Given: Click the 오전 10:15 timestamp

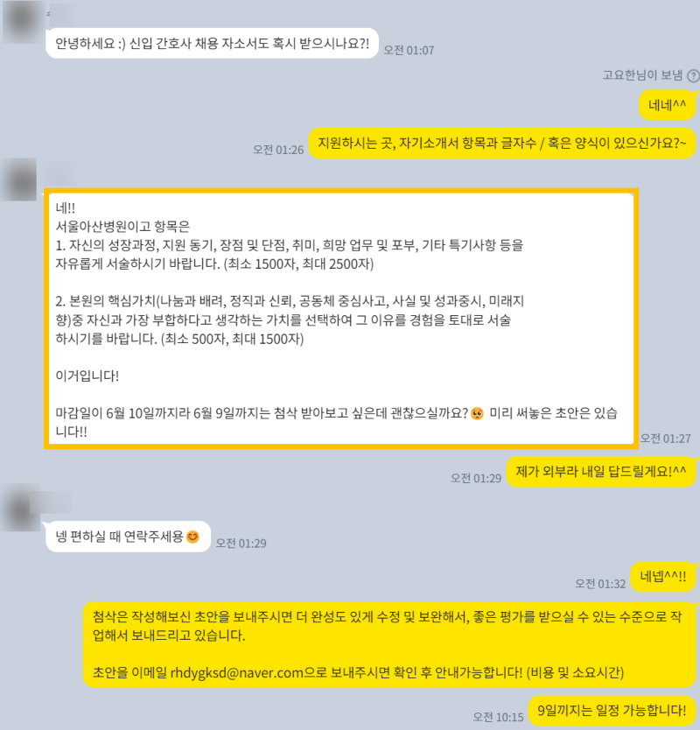Looking at the screenshot, I should tap(498, 717).
